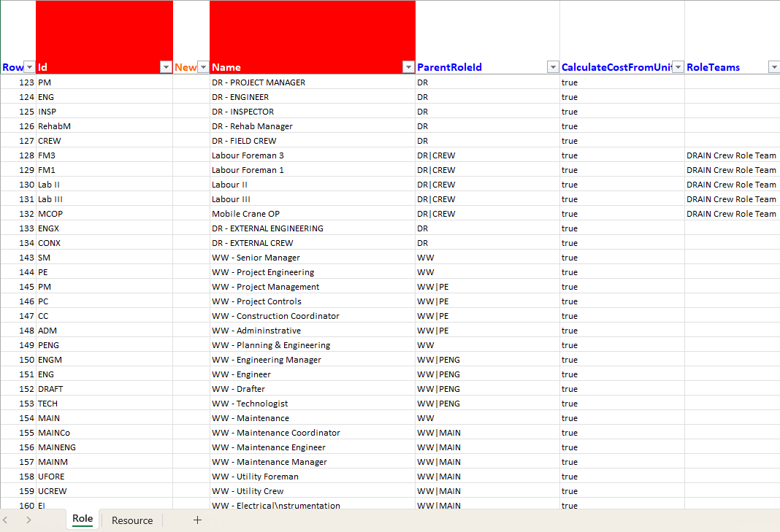The height and width of the screenshot is (532, 780).
Task: Select RoleTeams cell in Labour Foreman 1 row
Action: click(x=731, y=170)
